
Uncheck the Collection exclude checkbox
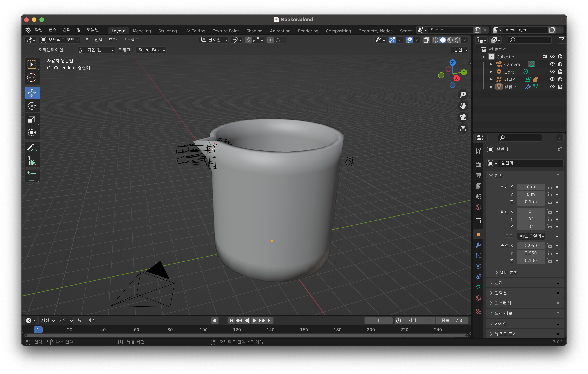pos(544,57)
